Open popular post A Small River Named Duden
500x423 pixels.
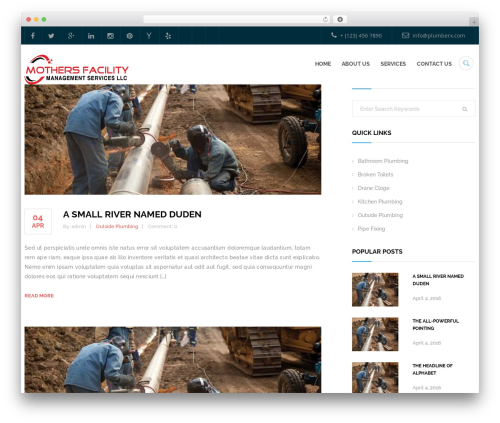point(438,280)
